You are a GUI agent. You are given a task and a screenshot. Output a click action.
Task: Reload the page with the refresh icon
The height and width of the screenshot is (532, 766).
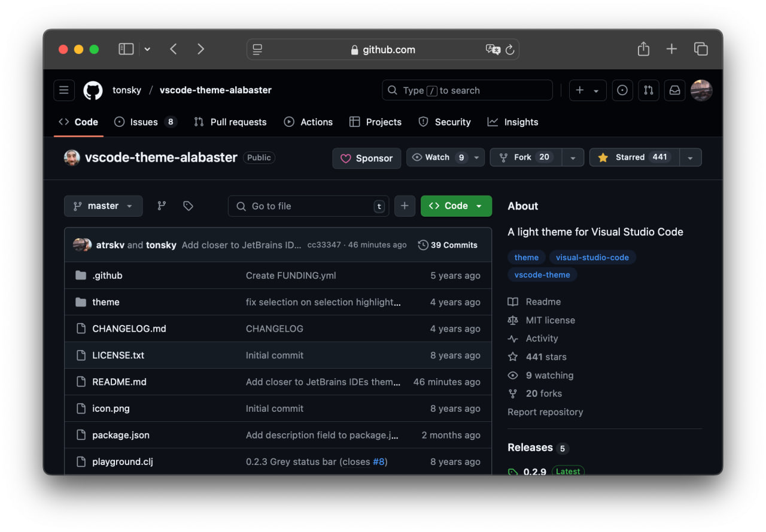click(x=510, y=50)
